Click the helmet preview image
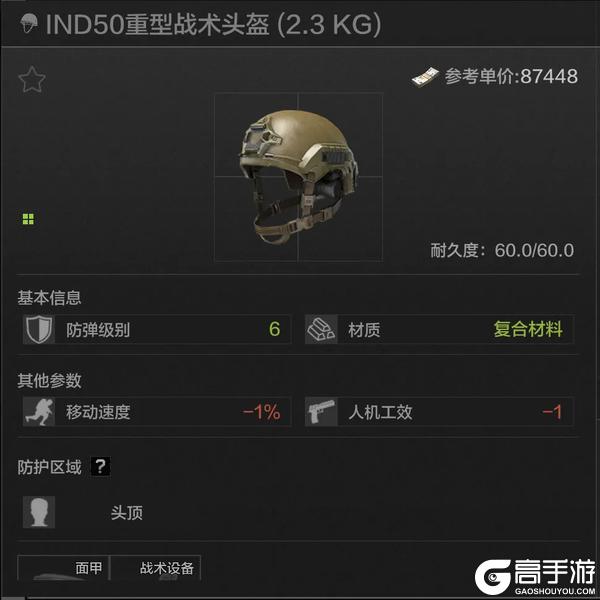The image size is (600, 600). [x=298, y=177]
